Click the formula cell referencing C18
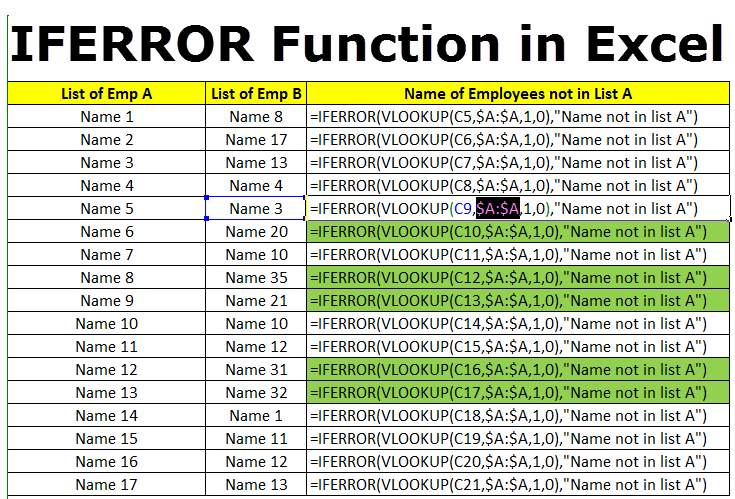Screen dimensions: 735x499 (518, 415)
